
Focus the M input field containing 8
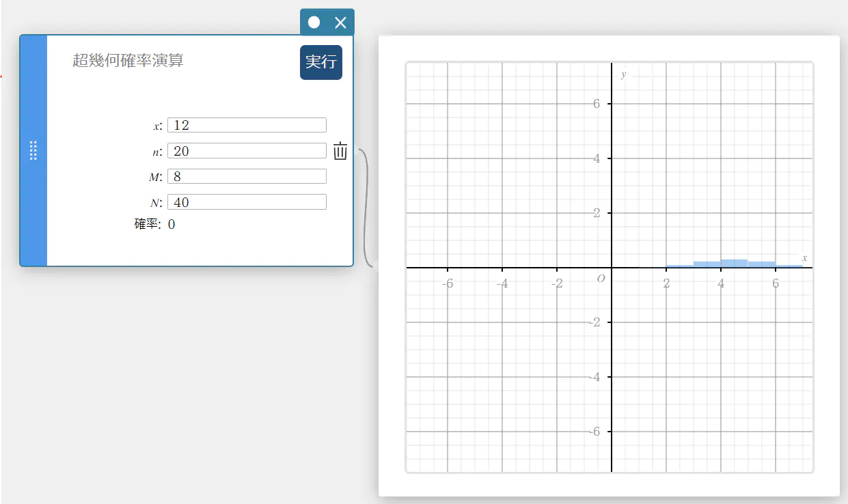point(247,176)
